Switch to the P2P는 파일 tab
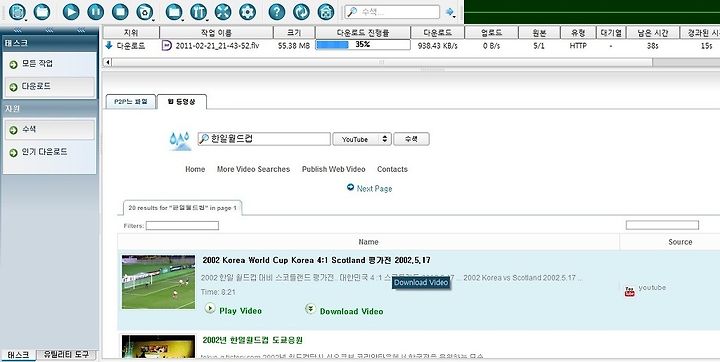This screenshot has height=362, width=720. [131, 102]
